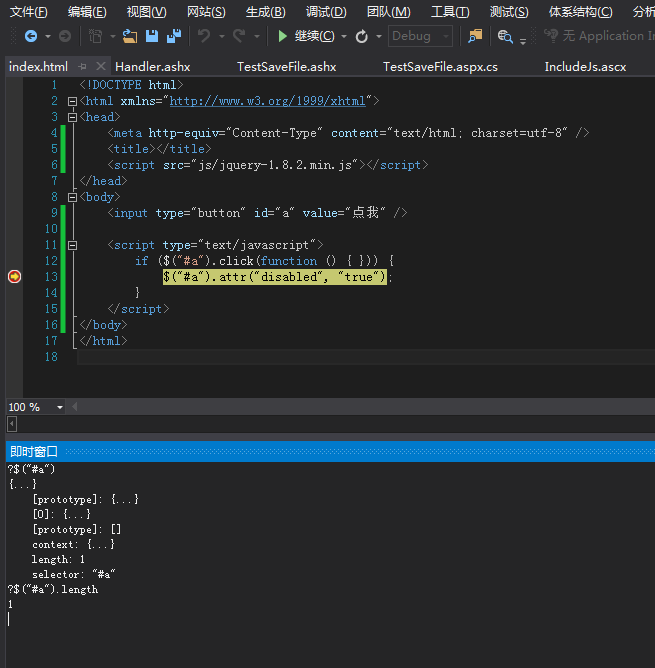The image size is (655, 668).
Task: Open the 视图(V) menu
Action: (147, 12)
